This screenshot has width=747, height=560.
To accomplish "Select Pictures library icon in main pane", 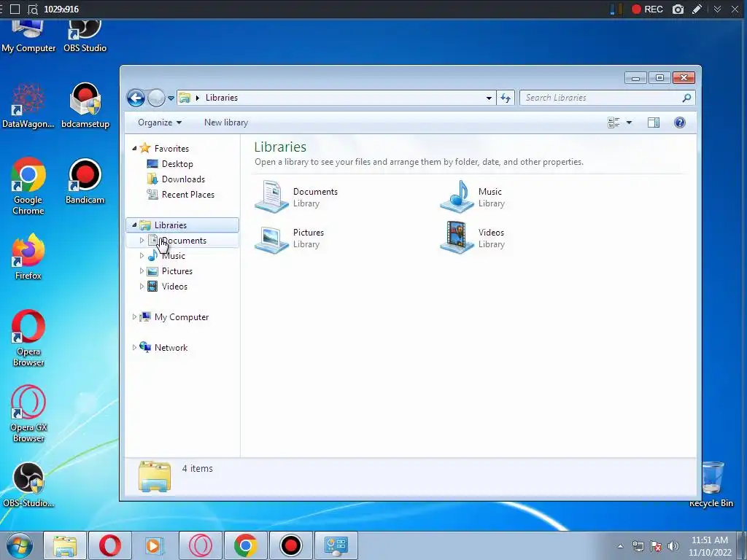I will (x=271, y=238).
